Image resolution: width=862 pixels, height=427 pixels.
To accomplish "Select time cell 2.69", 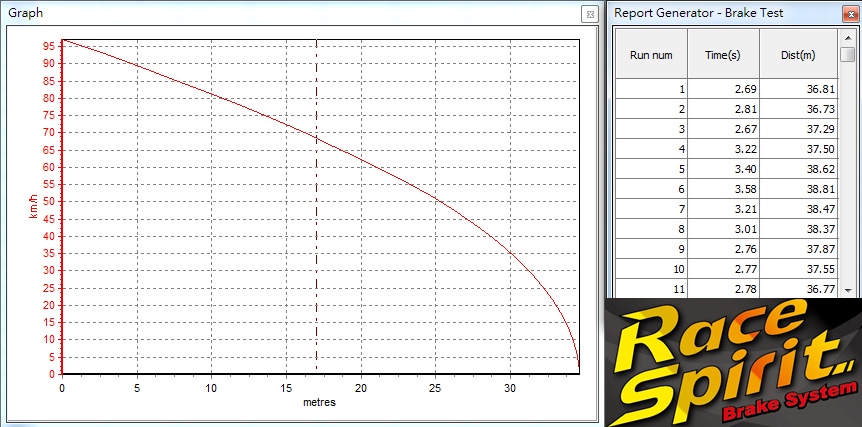I will pos(723,89).
